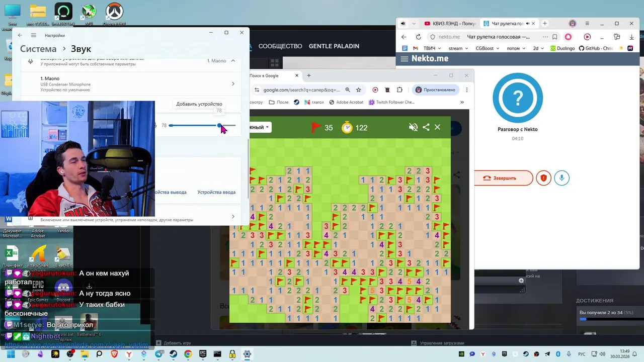Viewport: 644px width, 362px height.
Task: Open the После bookmark folder in Chrome
Action: (279, 102)
